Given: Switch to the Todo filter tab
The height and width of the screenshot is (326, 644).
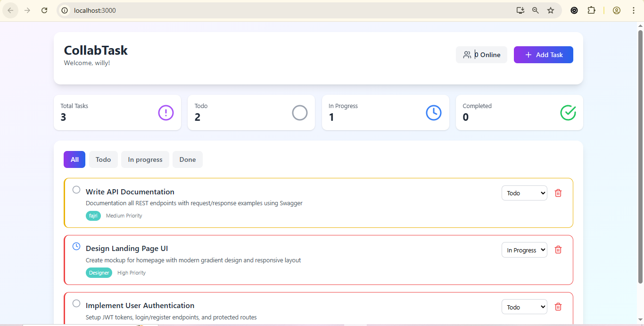Looking at the screenshot, I should pos(103,159).
